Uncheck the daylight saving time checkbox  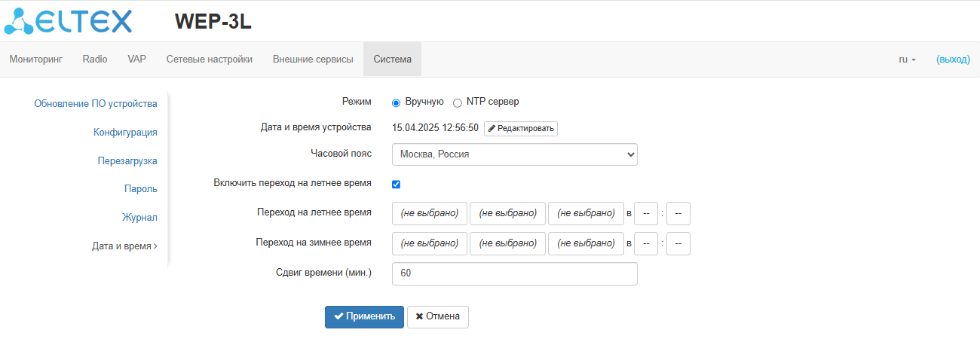point(396,184)
